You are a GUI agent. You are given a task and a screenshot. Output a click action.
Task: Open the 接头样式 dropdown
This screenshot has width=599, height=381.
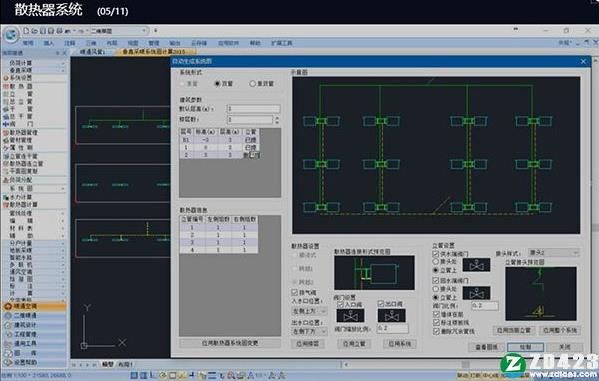[553, 253]
